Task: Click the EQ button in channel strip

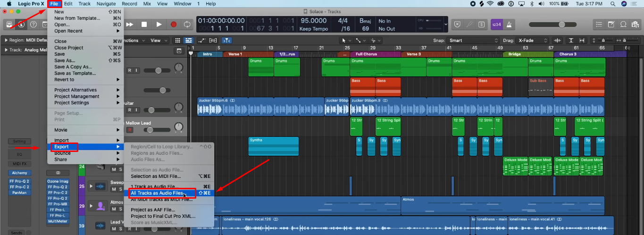Action: [19, 154]
